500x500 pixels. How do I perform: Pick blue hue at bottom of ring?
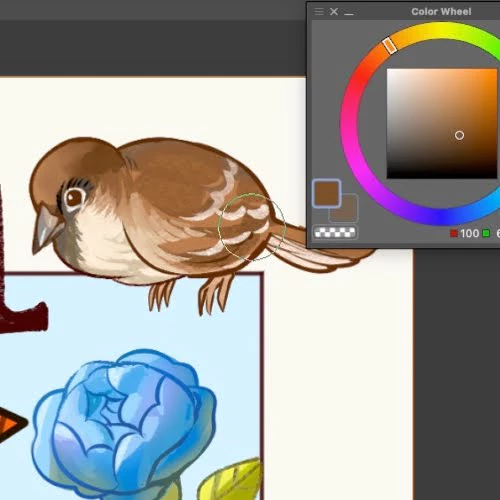[441, 217]
